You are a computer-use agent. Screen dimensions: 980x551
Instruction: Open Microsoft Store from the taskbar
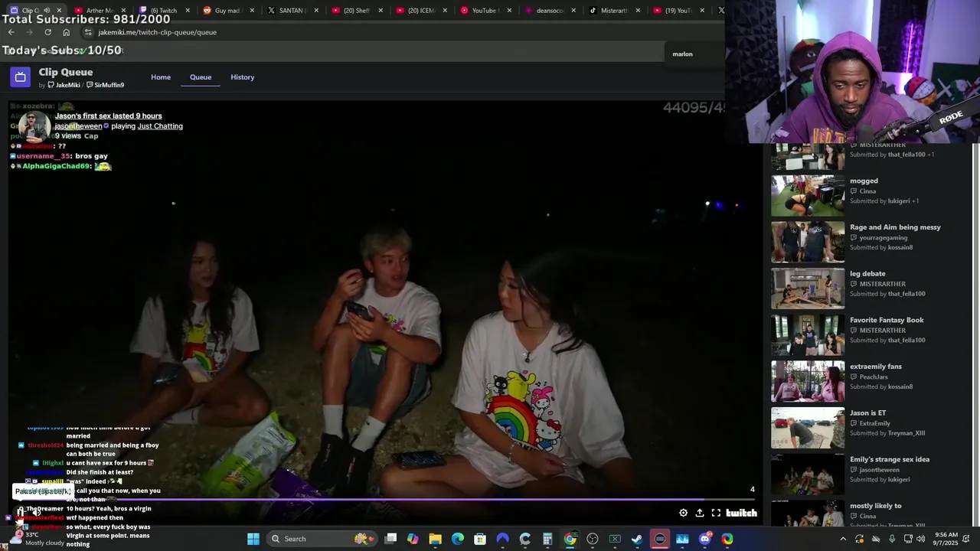pos(480,539)
